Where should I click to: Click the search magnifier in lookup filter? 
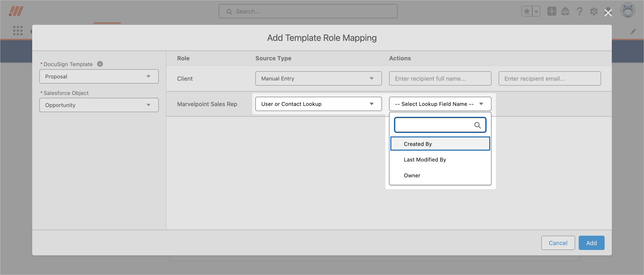tap(477, 125)
